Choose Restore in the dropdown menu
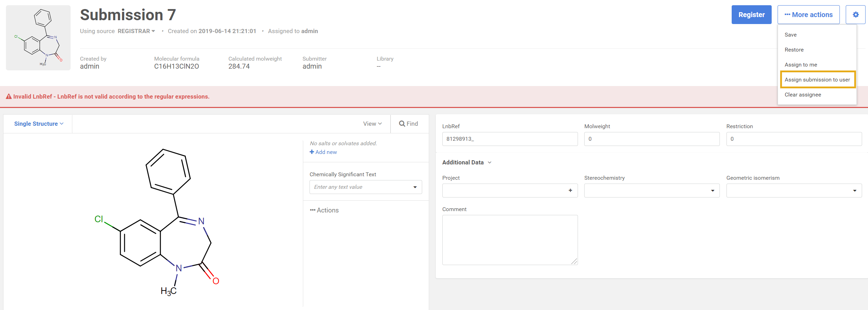Screen dimensions: 868x310 [x=794, y=50]
